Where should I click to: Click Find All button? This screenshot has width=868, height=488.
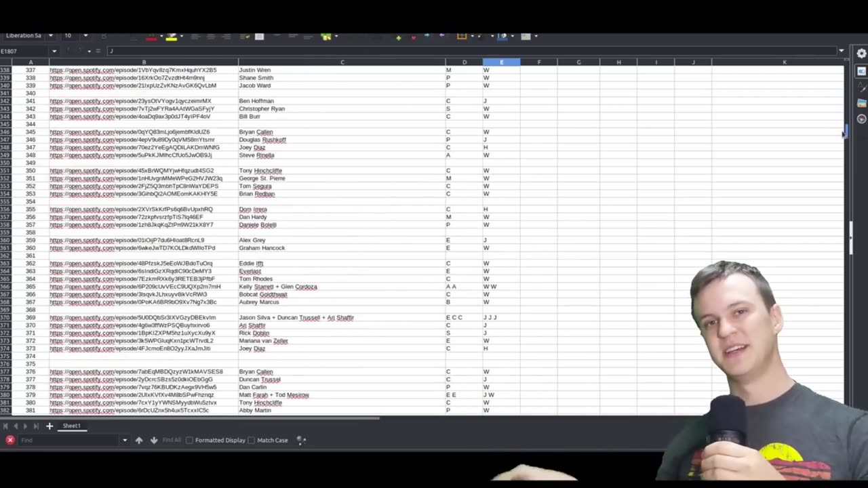(x=172, y=440)
